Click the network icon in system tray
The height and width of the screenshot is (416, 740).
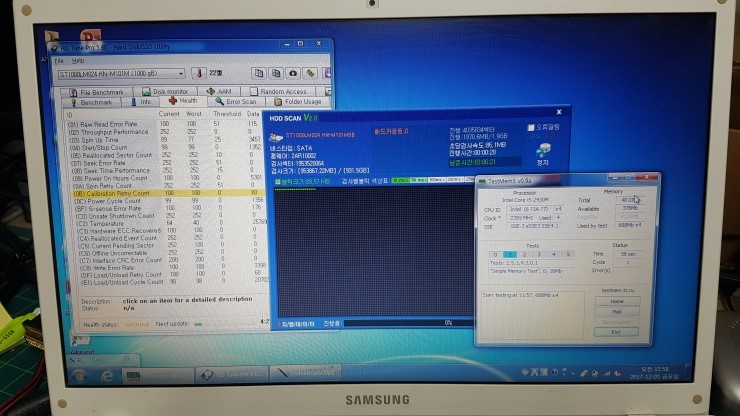pos(606,374)
